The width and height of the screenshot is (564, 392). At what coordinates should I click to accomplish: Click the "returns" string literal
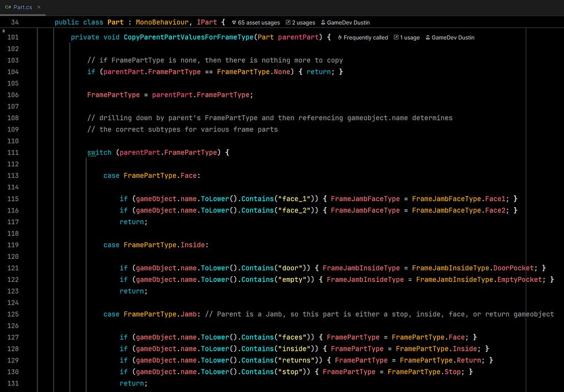pos(296,361)
